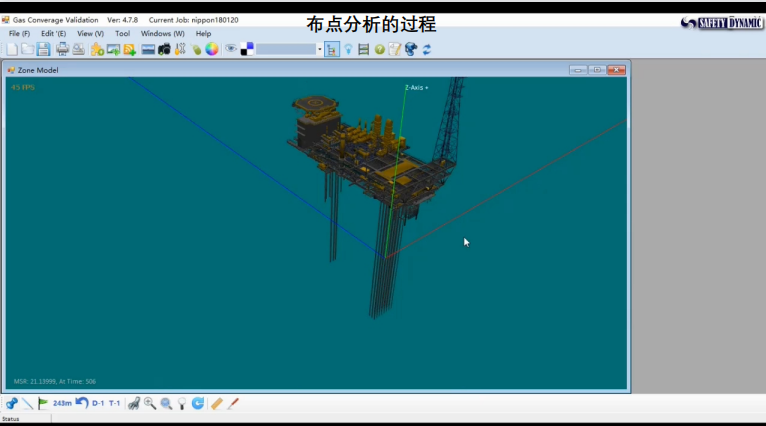
Task: Click the T-1 button
Action: (x=114, y=403)
